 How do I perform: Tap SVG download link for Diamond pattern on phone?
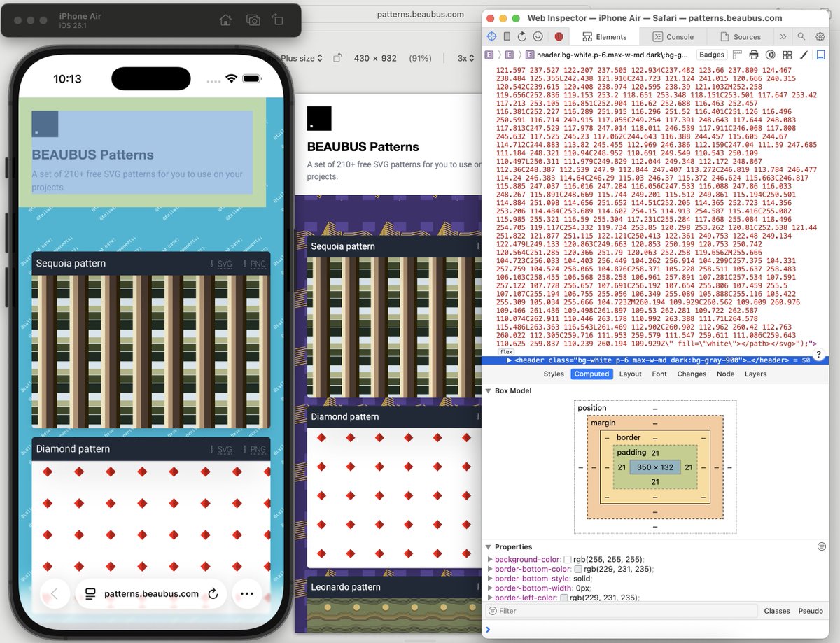click(220, 449)
